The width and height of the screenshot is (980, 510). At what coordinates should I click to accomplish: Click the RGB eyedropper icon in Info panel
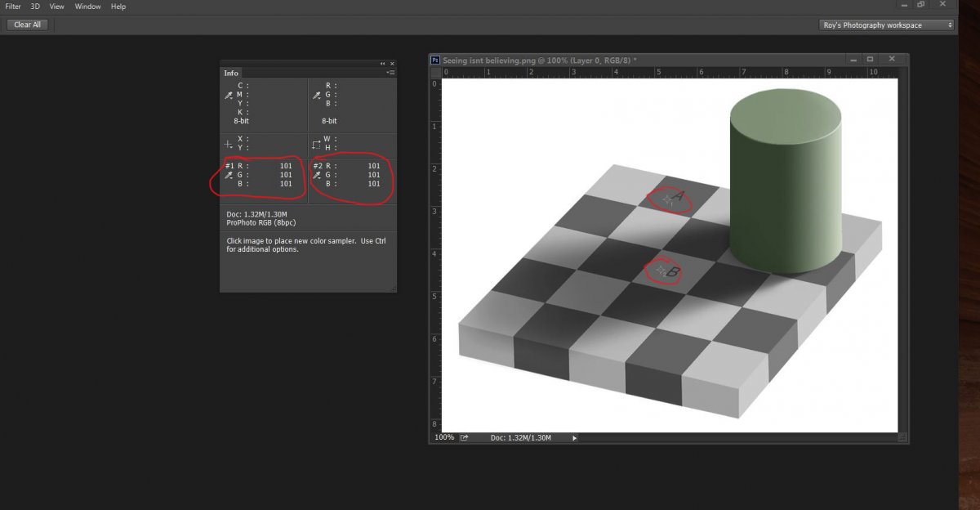pos(316,96)
